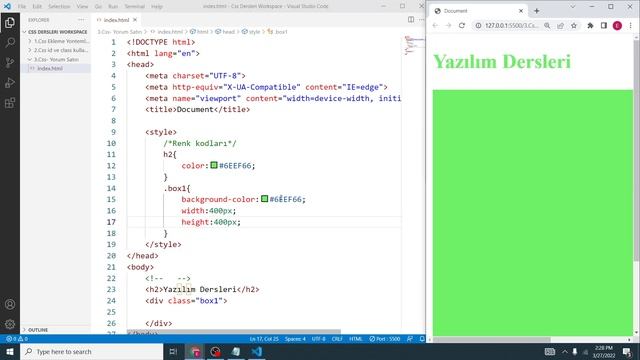Click Ln 17, Col 25 in status bar
The height and width of the screenshot is (360, 640).
pyautogui.click(x=264, y=339)
